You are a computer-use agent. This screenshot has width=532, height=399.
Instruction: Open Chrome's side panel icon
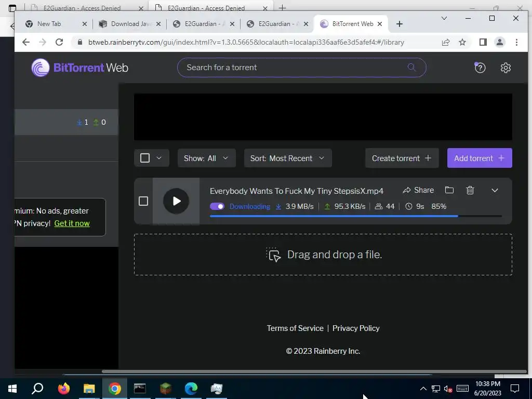(483, 42)
